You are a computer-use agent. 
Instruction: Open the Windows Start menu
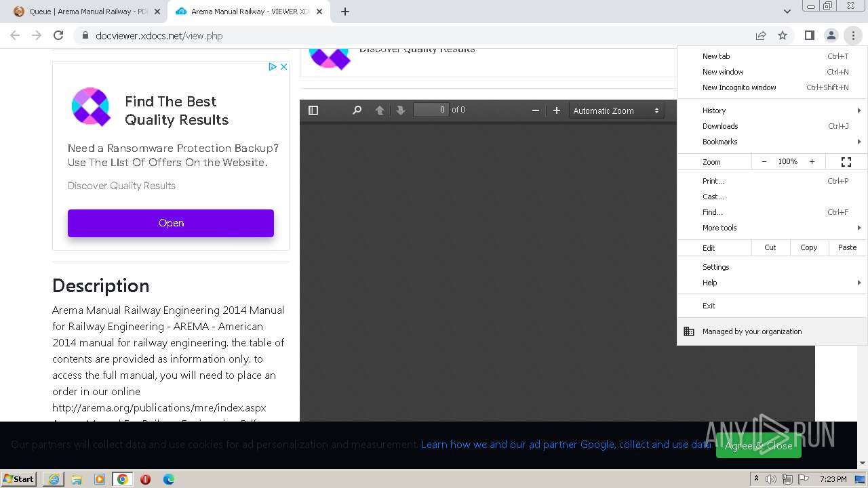tap(19, 479)
